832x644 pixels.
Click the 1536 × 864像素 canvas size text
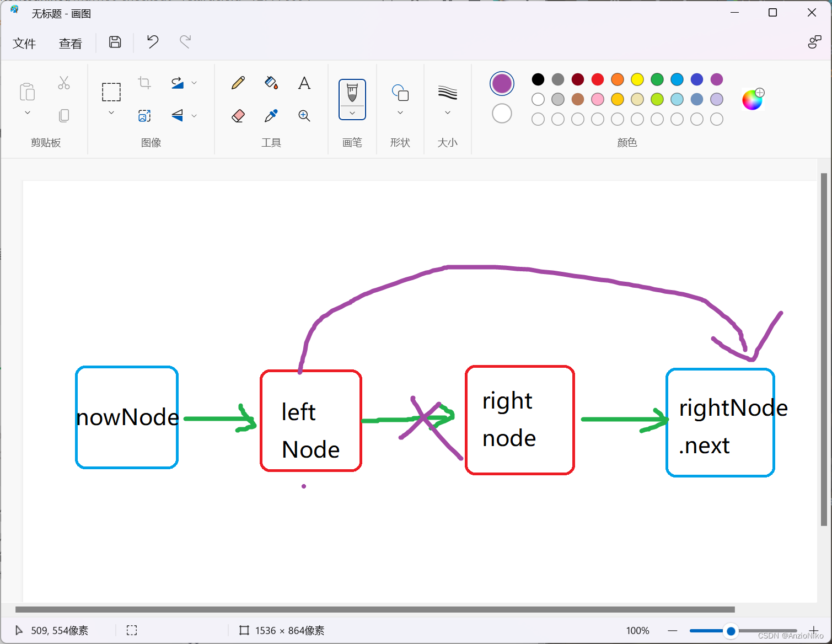pyautogui.click(x=289, y=630)
